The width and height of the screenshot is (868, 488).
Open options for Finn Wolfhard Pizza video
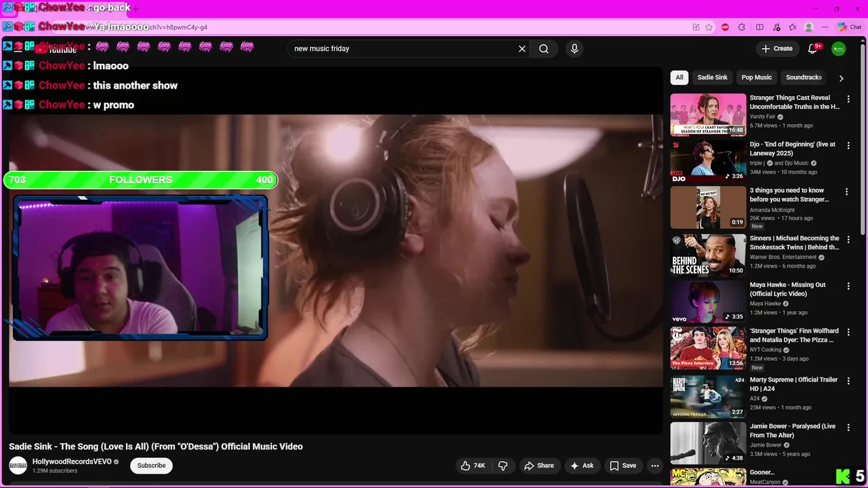pyautogui.click(x=848, y=332)
